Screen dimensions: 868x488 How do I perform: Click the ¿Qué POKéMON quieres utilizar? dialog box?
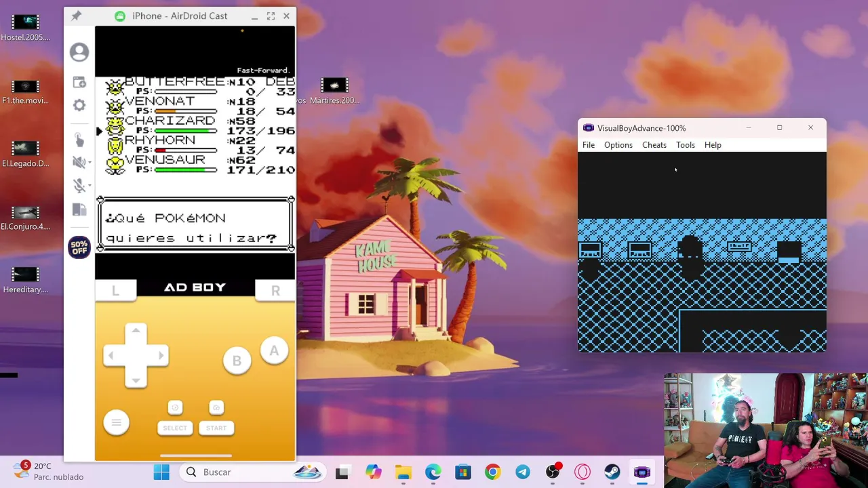(195, 225)
